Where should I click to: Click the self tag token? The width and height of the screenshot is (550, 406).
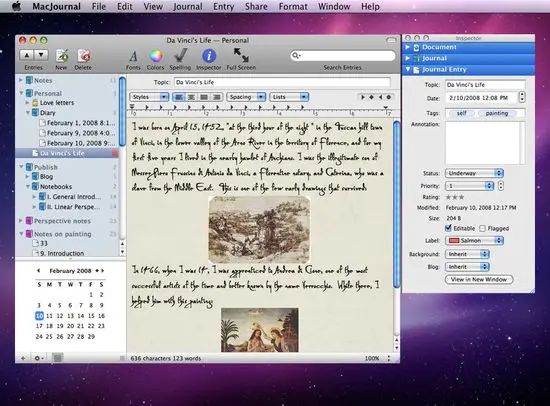pos(461,113)
